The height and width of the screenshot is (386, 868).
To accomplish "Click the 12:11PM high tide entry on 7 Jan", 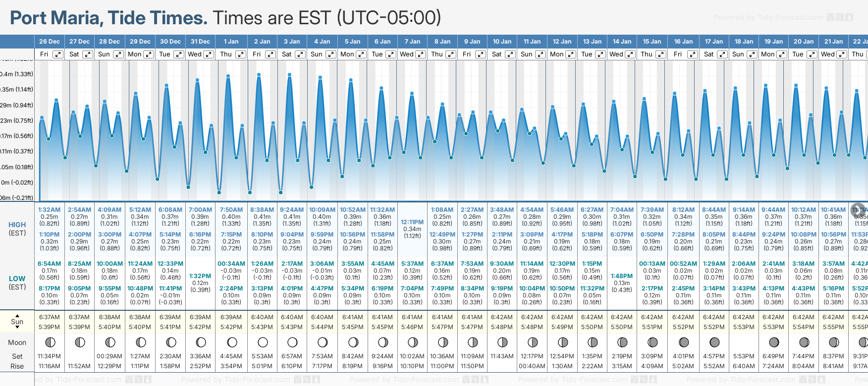I will [412, 222].
